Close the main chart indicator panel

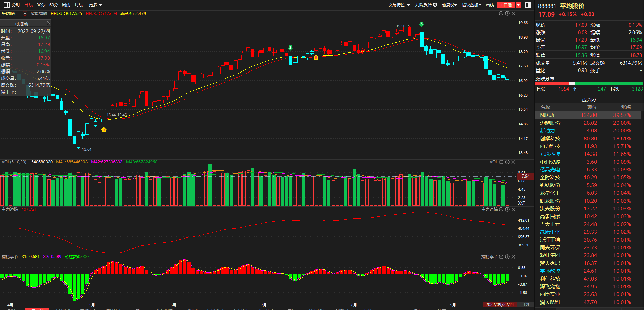point(513,13)
